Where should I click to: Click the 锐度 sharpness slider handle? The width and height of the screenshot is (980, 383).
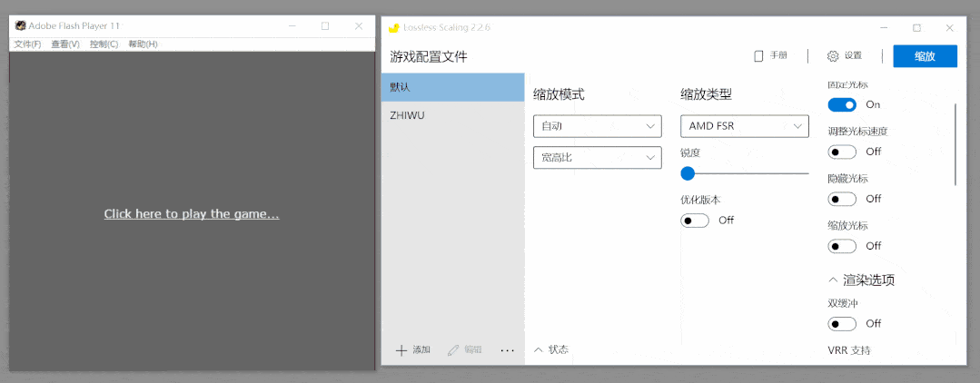[x=688, y=173]
